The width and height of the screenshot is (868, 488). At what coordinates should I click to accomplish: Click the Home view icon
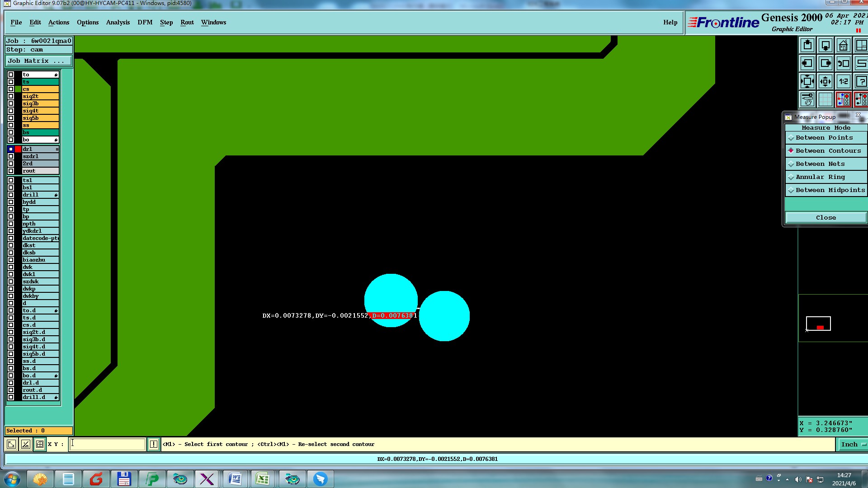[x=843, y=46]
